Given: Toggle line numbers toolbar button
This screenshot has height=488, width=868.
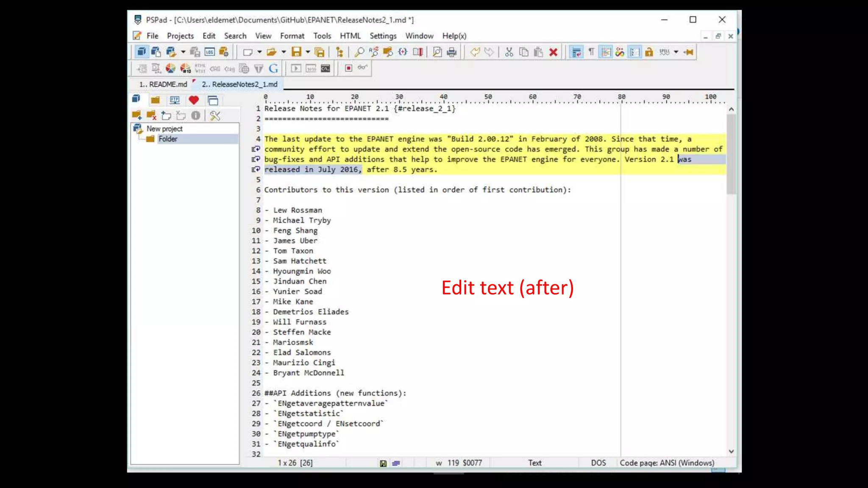Looking at the screenshot, I should tap(634, 52).
